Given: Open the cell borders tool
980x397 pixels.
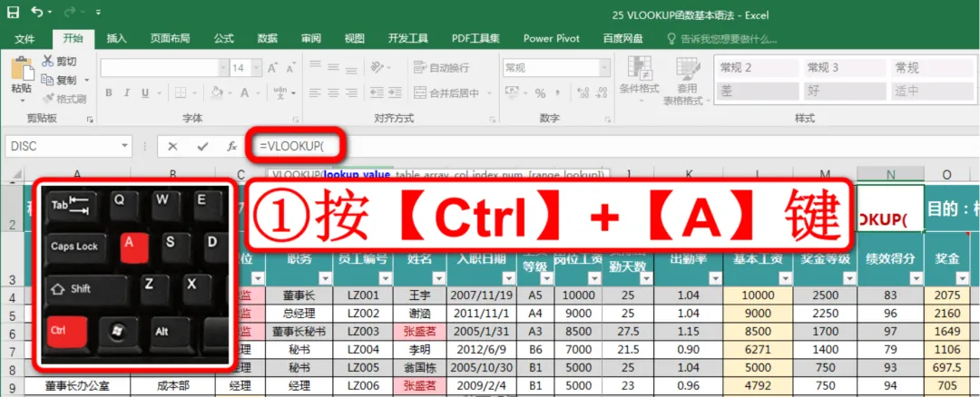Looking at the screenshot, I should 181,93.
